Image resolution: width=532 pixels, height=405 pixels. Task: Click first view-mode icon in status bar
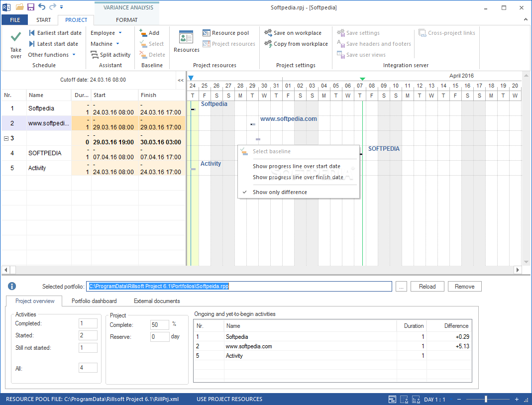[x=392, y=400]
